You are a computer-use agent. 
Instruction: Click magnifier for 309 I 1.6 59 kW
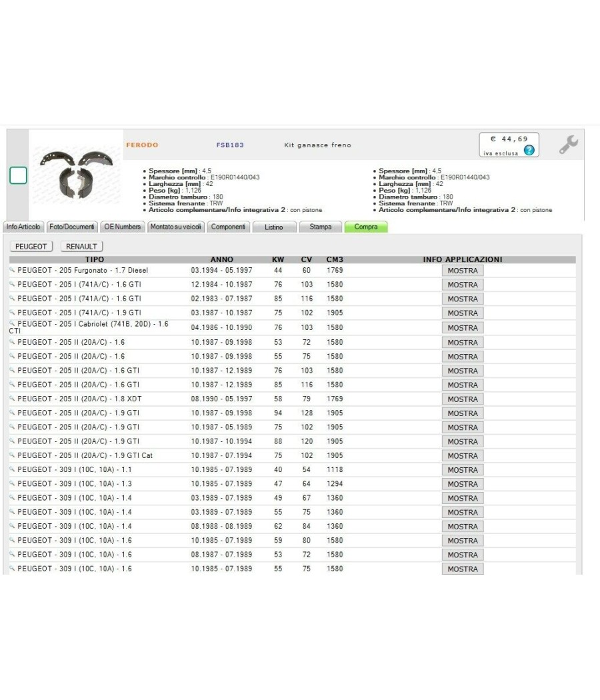pyautogui.click(x=12, y=540)
